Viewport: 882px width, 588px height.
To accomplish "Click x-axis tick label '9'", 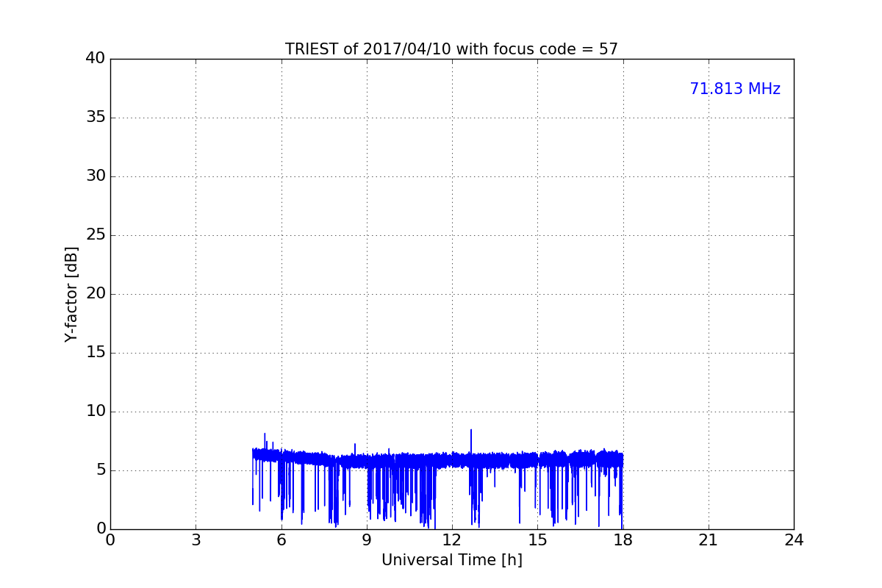I will pyautogui.click(x=367, y=540).
